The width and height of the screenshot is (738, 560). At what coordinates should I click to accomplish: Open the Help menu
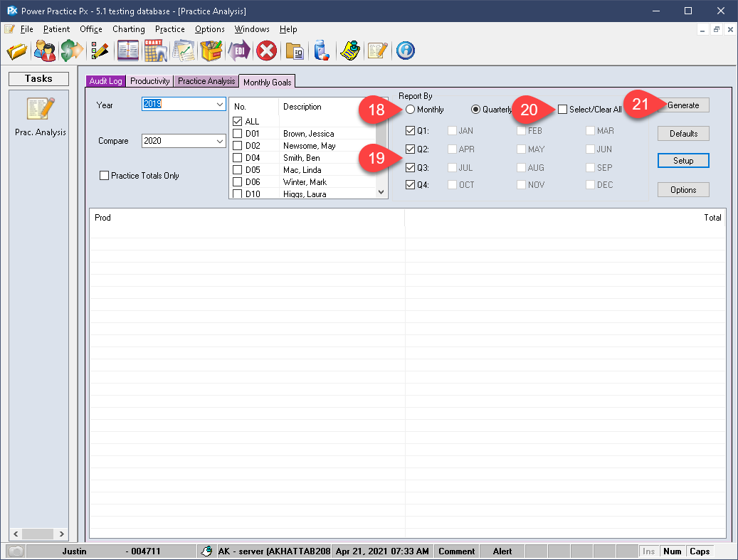click(x=288, y=29)
